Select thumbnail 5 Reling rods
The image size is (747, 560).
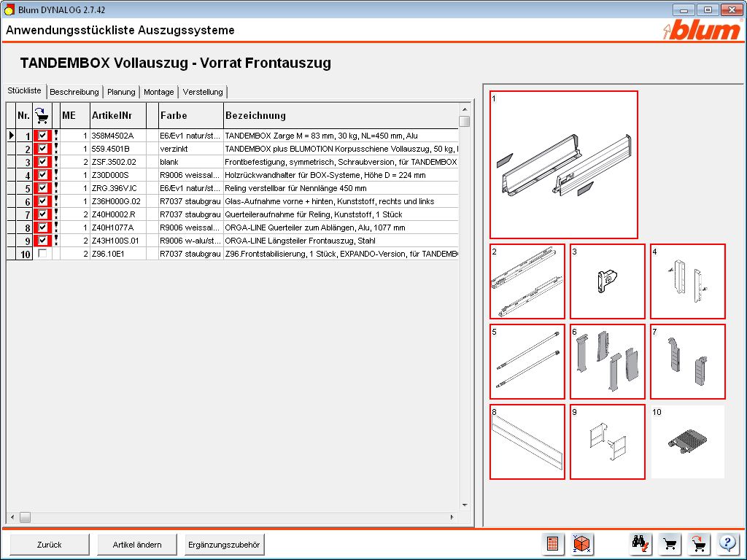pyautogui.click(x=527, y=362)
